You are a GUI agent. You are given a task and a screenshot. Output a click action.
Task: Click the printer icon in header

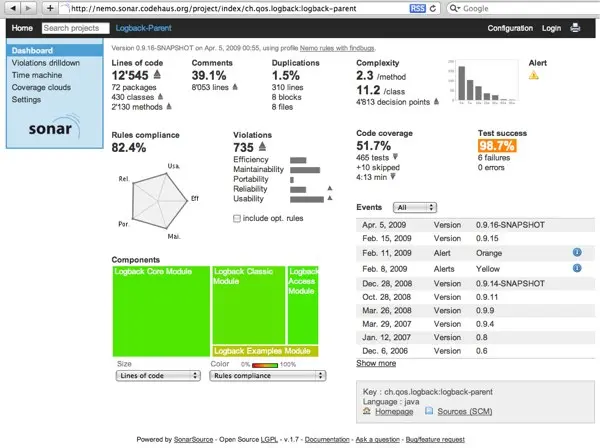pos(575,28)
